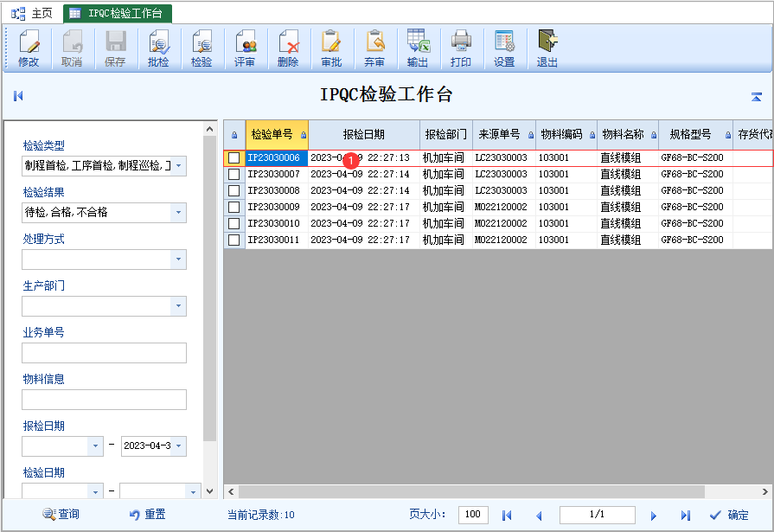Click the 重置 reset button
This screenshot has width=774, height=532.
pos(147,515)
